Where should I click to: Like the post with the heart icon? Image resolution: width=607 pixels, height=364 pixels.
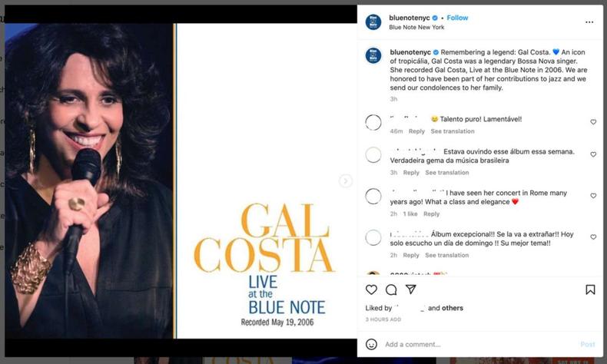371,290
